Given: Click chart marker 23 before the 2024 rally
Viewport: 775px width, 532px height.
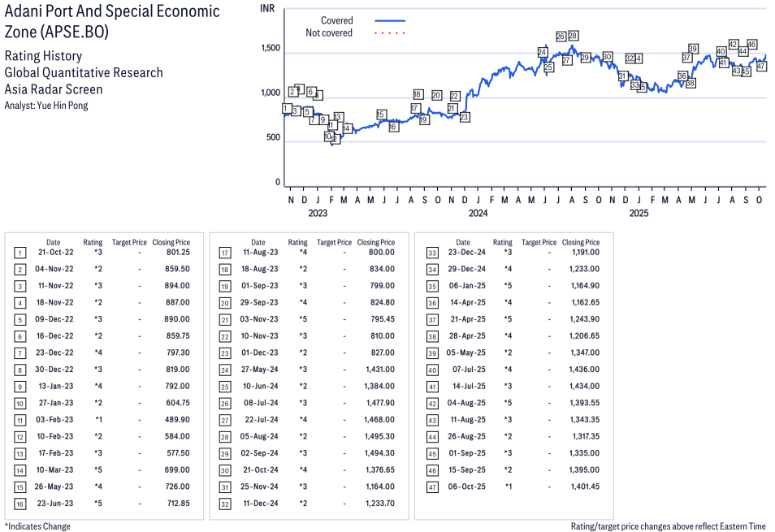Looking at the screenshot, I should pos(464,118).
